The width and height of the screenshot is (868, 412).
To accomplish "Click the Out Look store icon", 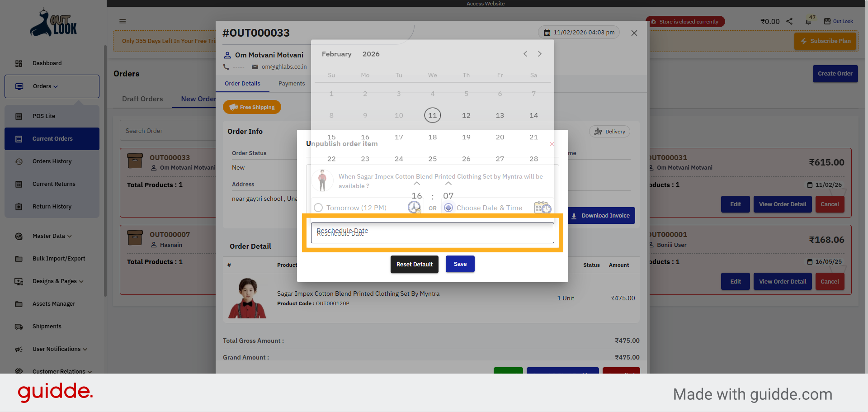I will point(827,21).
